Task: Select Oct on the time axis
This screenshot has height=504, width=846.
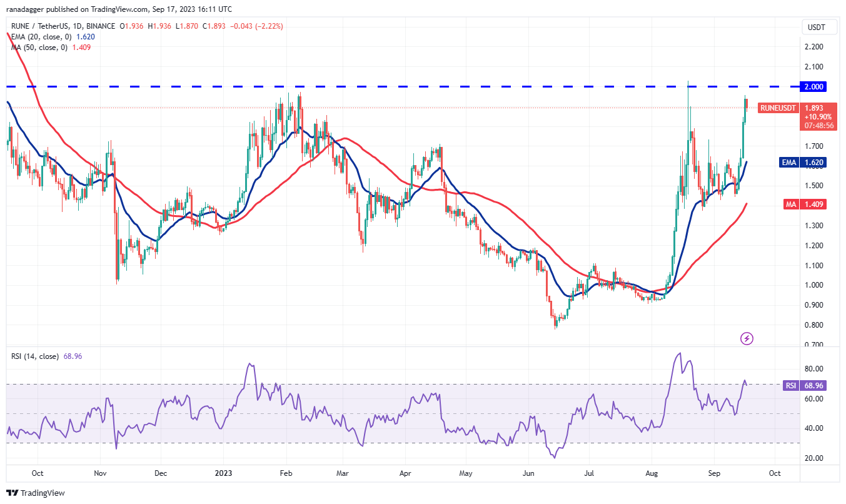Action: point(38,474)
